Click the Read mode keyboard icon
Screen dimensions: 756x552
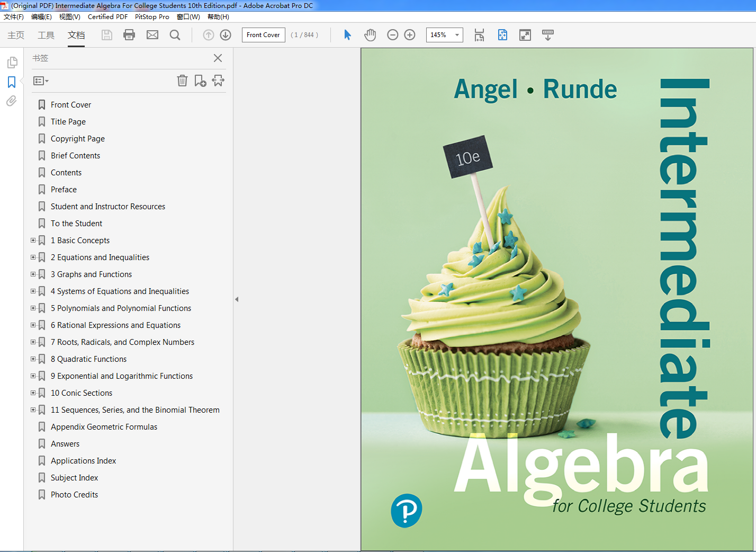tap(548, 35)
